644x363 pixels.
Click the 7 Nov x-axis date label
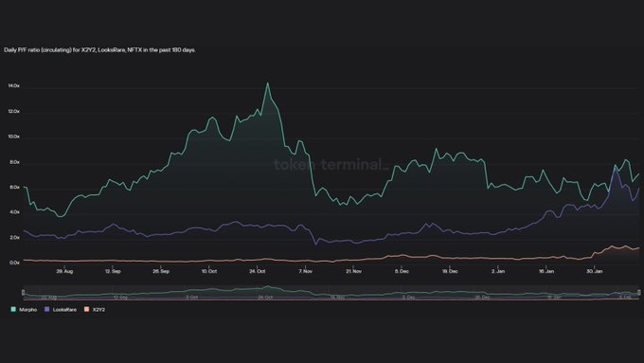tap(306, 271)
